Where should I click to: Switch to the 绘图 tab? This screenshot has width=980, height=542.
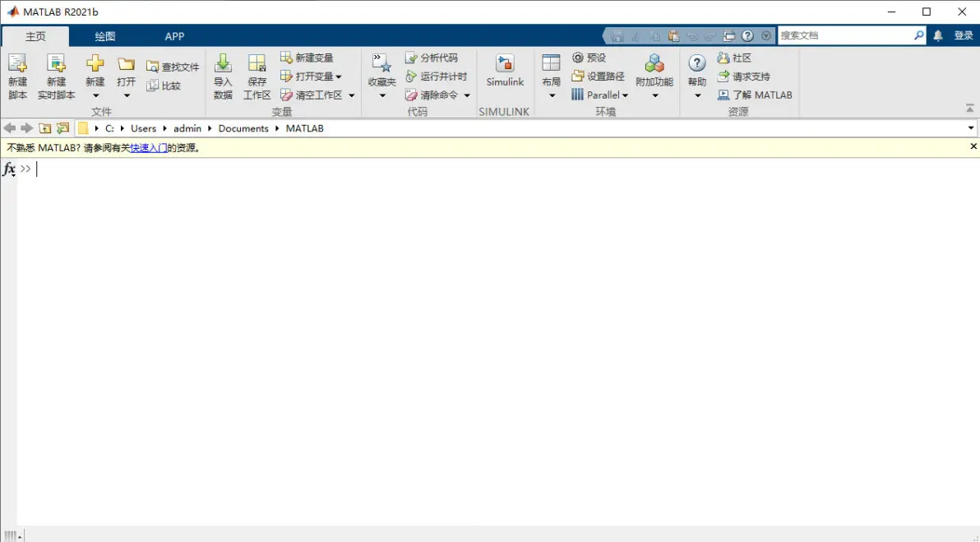click(x=105, y=36)
